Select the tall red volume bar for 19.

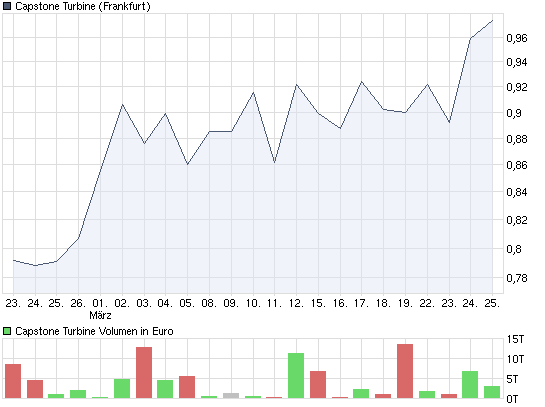click(x=405, y=371)
